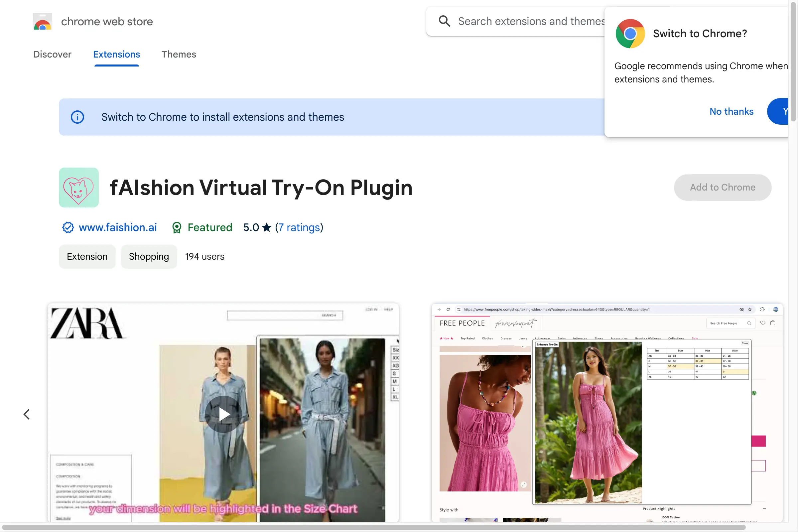Switch to the Discover tab
The height and width of the screenshot is (532, 798).
click(x=52, y=54)
